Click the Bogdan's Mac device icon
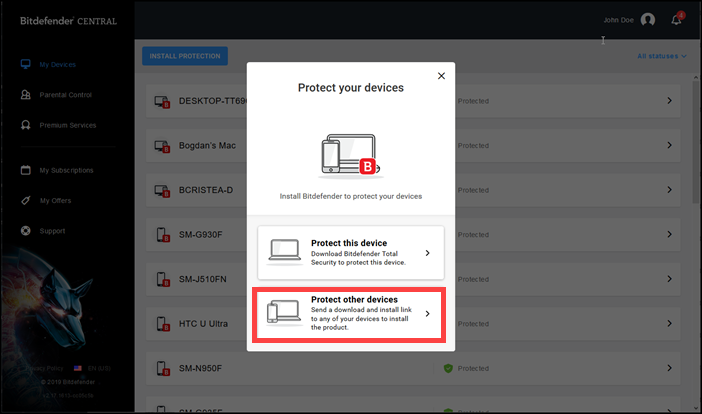 coord(162,146)
